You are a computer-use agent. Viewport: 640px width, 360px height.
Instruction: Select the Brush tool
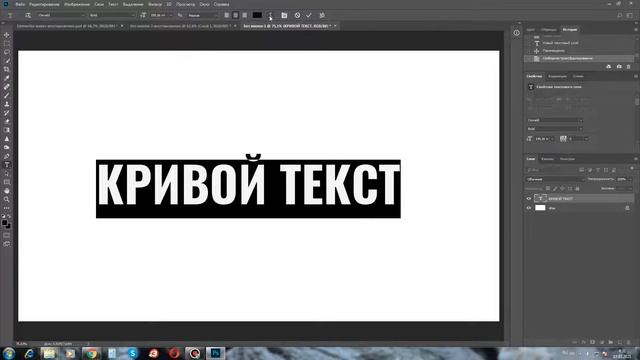(7, 96)
